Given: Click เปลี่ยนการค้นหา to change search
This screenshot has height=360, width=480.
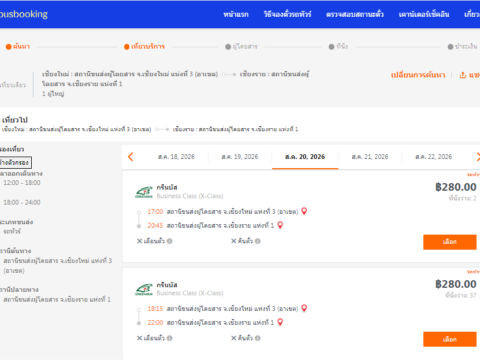Looking at the screenshot, I should click(x=418, y=75).
